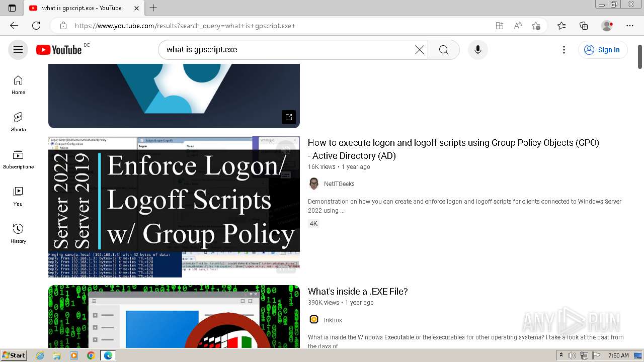Open external link icon on top thumbnail
The height and width of the screenshot is (362, 644).
pos(289,117)
